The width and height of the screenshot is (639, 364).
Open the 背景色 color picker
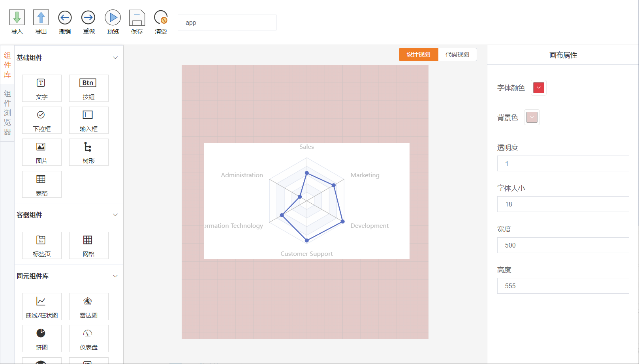[532, 117]
